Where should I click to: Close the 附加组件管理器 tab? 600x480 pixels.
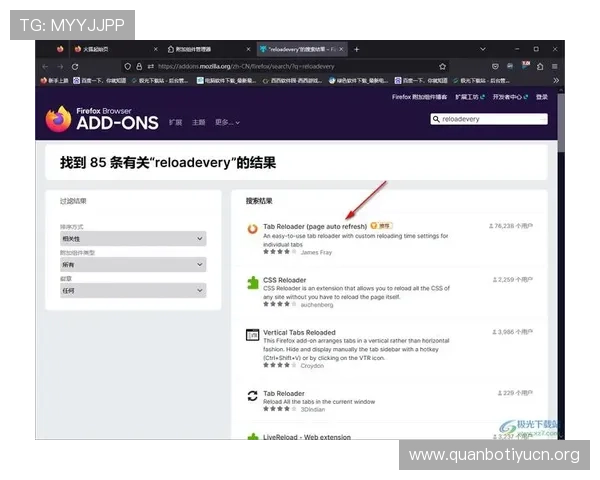248,49
